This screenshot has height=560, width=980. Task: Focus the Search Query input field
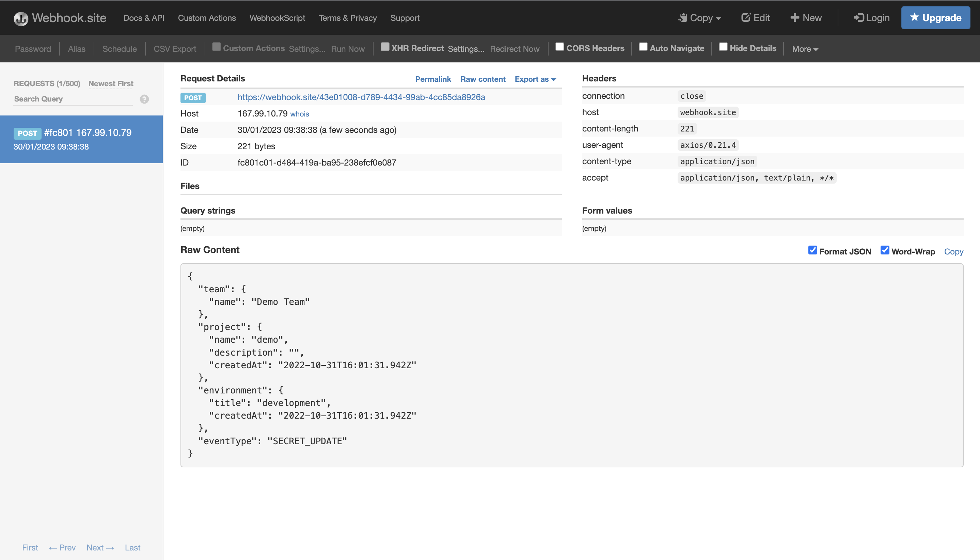[x=73, y=99]
